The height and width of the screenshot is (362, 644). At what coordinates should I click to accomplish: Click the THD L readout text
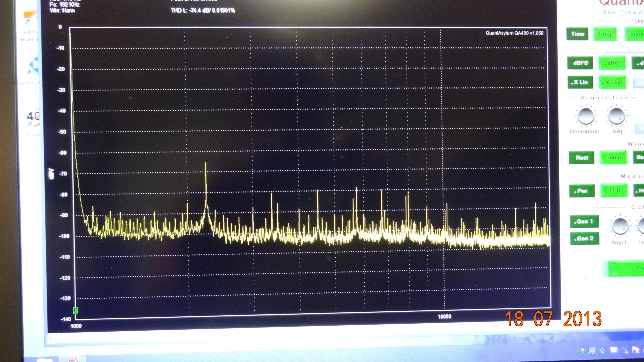pyautogui.click(x=203, y=10)
